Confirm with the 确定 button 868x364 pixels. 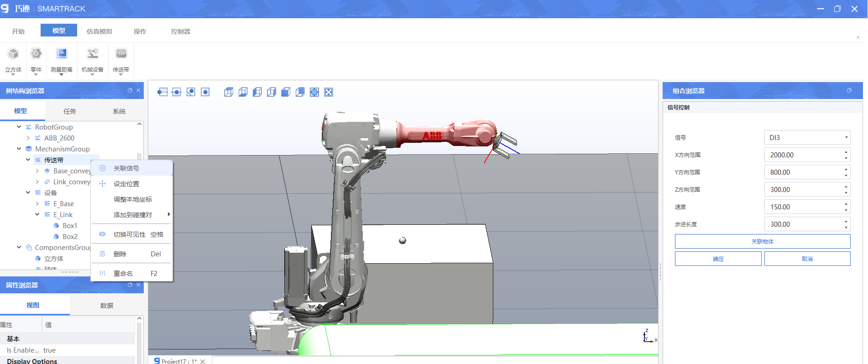tap(718, 259)
